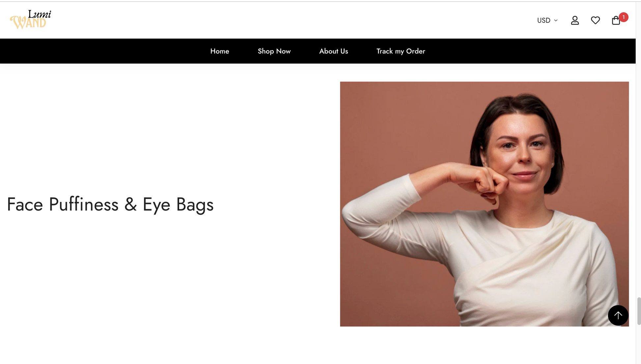Open the wishlist heart icon
Screen dimensions: 641x364
tap(595, 20)
